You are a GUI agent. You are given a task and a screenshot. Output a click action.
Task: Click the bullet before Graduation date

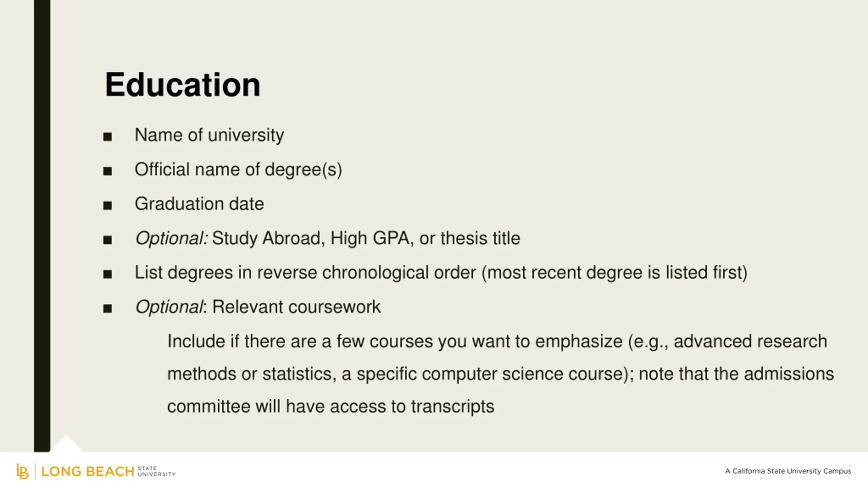point(107,206)
